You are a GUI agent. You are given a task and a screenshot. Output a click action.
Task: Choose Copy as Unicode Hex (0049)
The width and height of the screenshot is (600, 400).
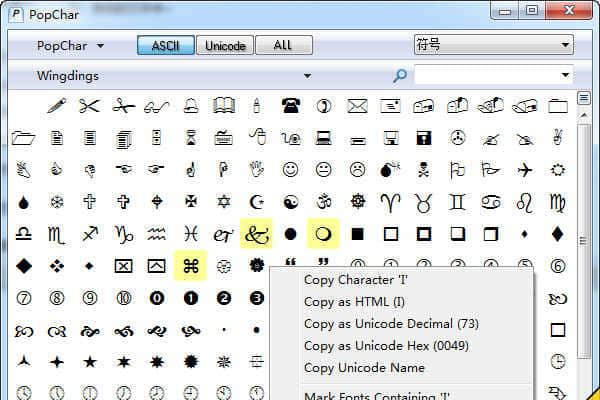click(386, 346)
